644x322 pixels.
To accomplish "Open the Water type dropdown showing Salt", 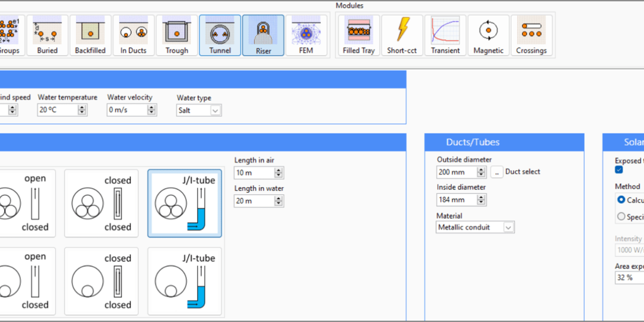I will [x=214, y=110].
